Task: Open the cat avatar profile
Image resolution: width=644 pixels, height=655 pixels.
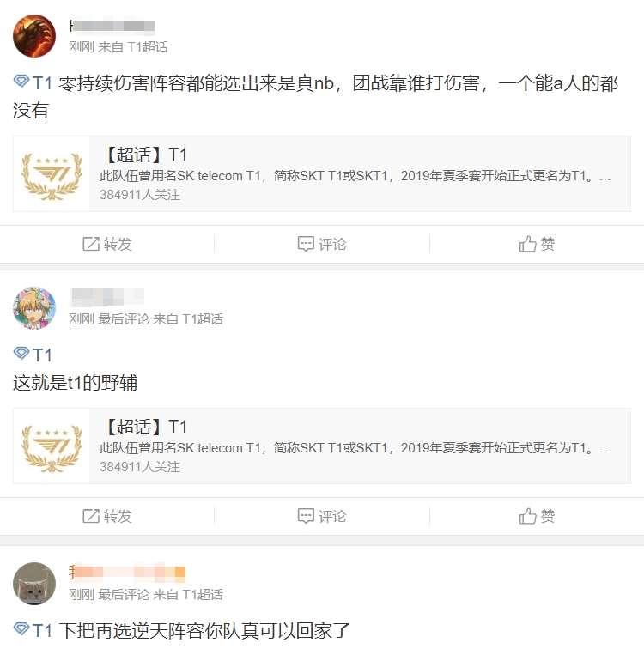Action: [x=34, y=584]
